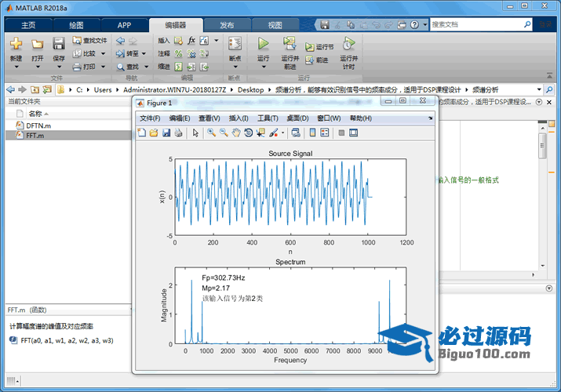
Task: Click the Find (查找) button in editor ribbon
Action: coord(127,67)
